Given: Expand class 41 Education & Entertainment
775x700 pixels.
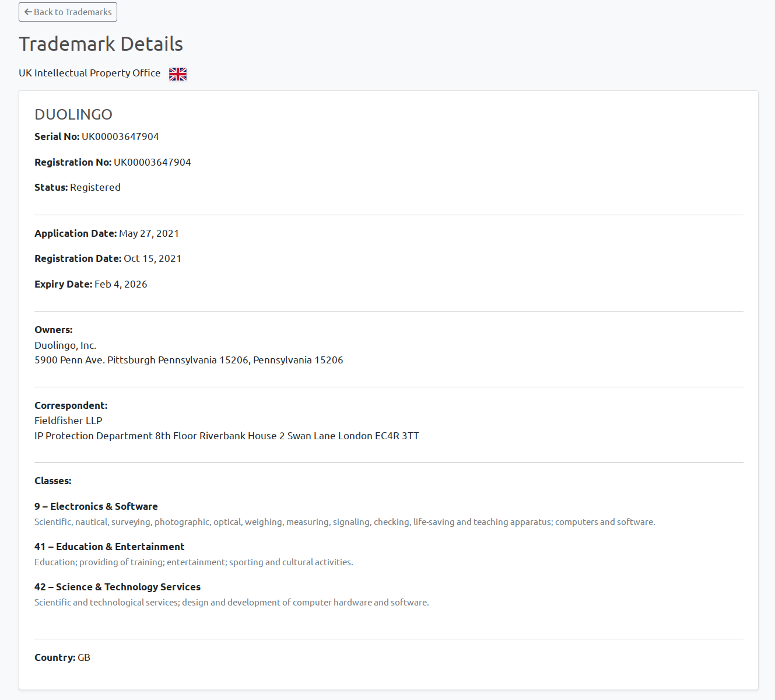Looking at the screenshot, I should pos(109,547).
